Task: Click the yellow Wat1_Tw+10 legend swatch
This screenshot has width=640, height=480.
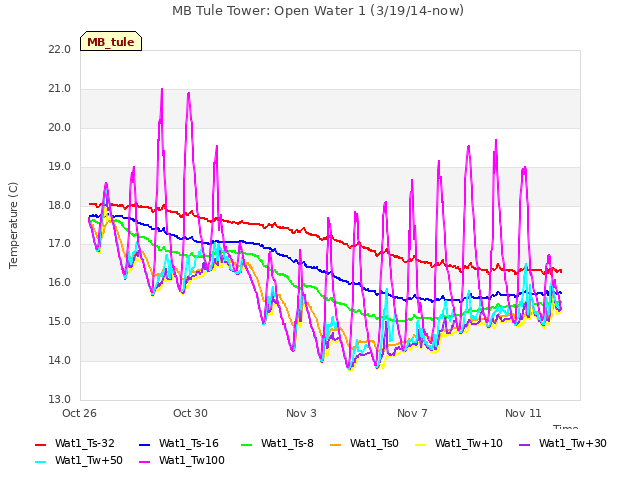Action: 420,444
